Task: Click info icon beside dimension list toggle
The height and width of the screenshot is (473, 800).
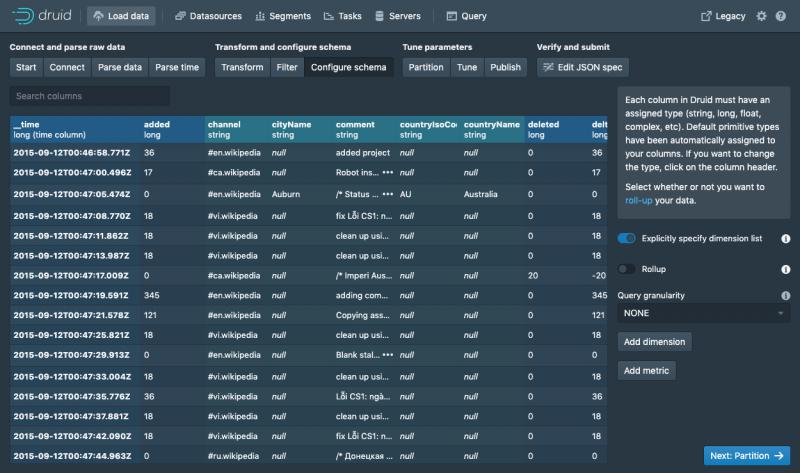Action: pos(785,239)
